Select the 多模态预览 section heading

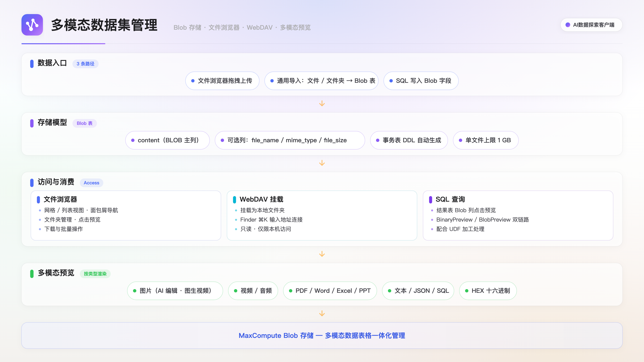coord(56,273)
